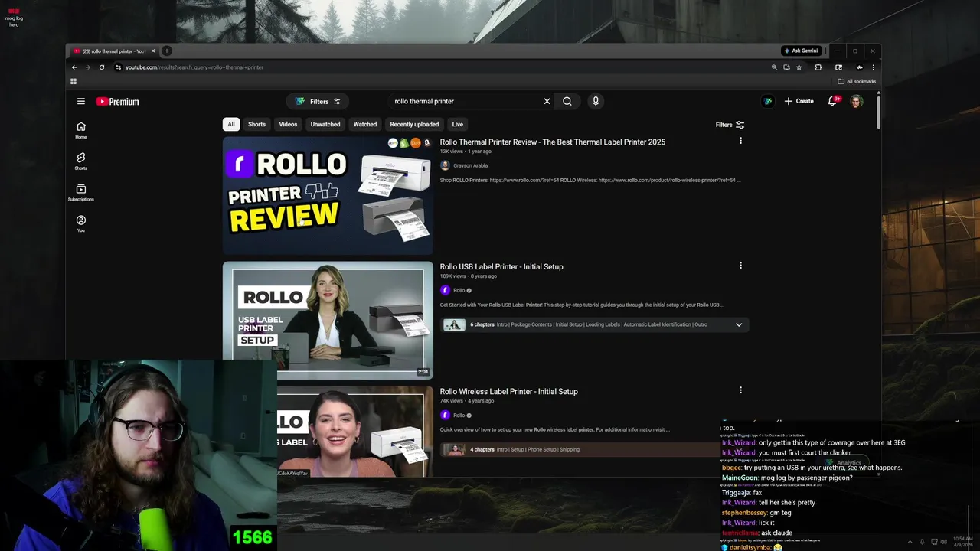Click the Rollo Printer Review thumbnail
Viewport: 980px width, 551px height.
[328, 195]
